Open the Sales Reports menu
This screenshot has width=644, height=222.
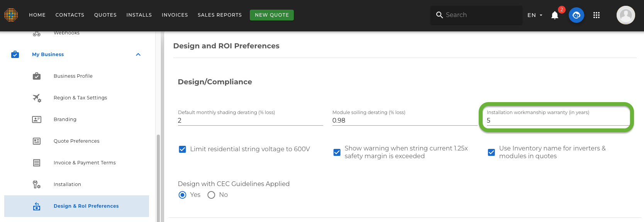(220, 15)
